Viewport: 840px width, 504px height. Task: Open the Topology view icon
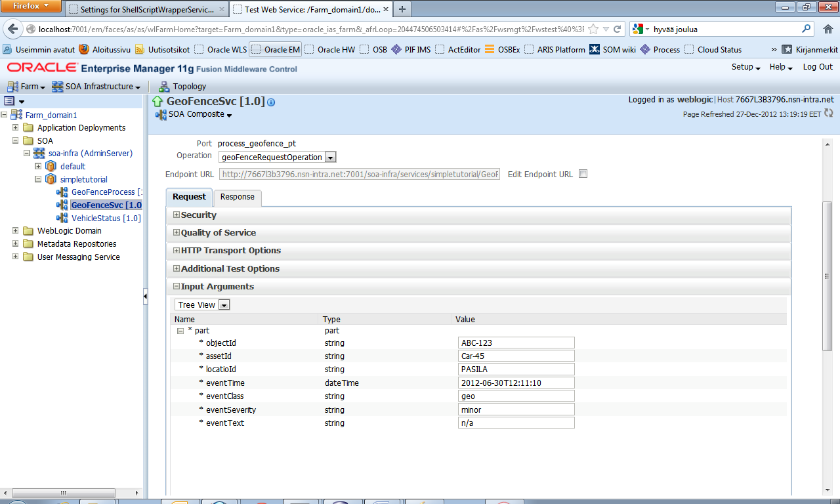(164, 86)
